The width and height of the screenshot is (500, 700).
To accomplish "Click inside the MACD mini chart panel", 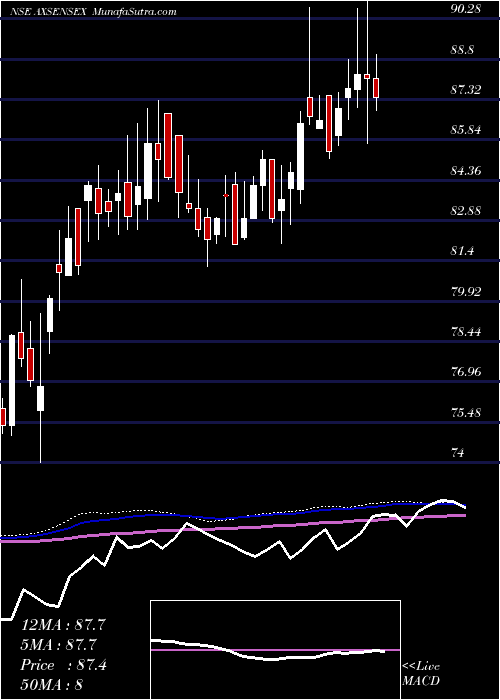I will [275, 650].
